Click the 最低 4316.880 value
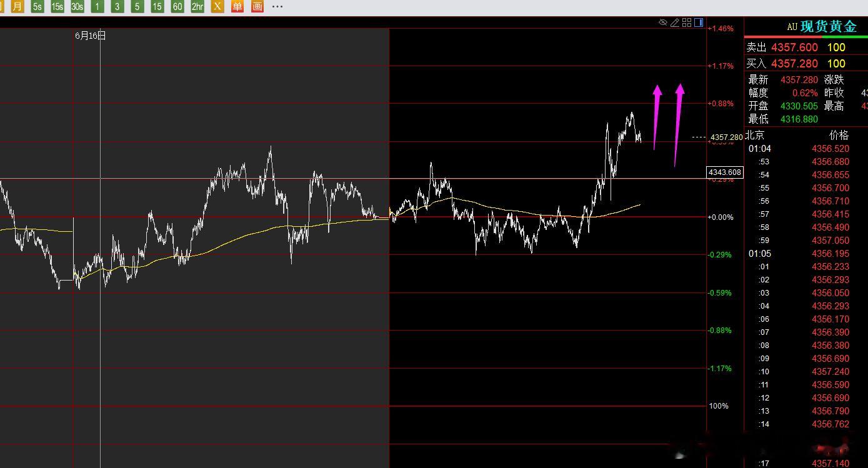The width and height of the screenshot is (868, 468). 799,119
